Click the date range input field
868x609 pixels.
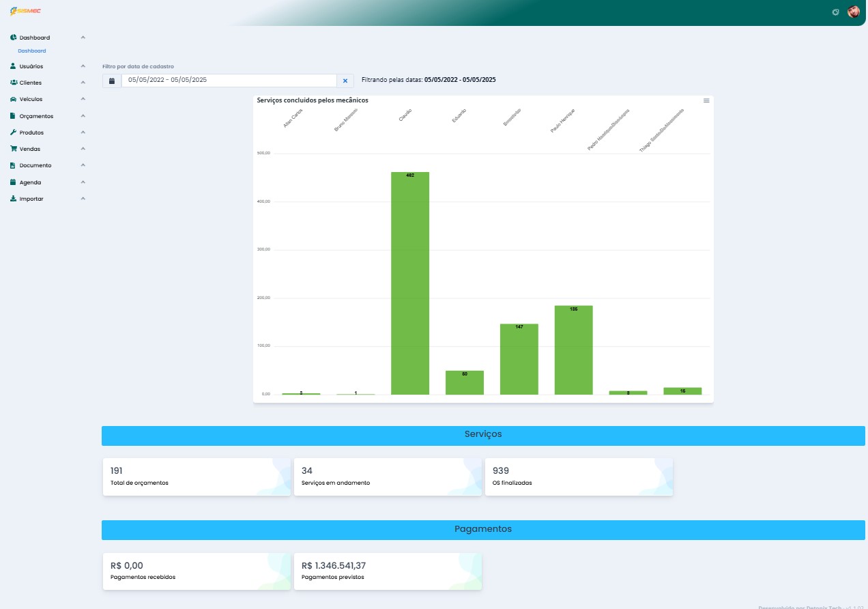229,81
